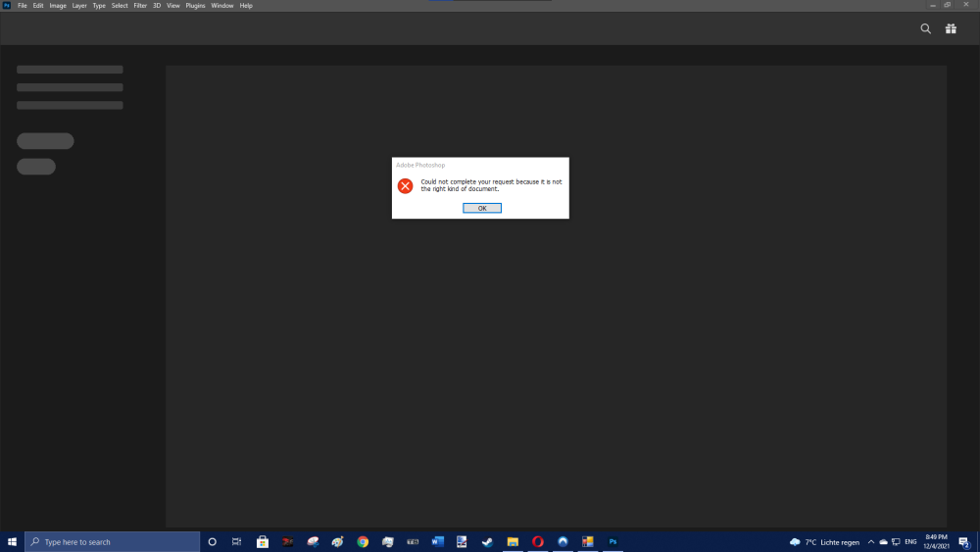980x552 pixels.
Task: Open the 3D menu
Action: pyautogui.click(x=157, y=6)
